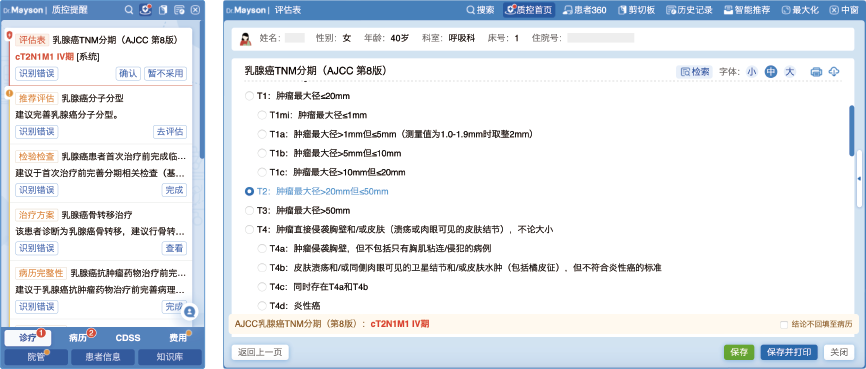The width and height of the screenshot is (866, 369).
Task: Select T2: 肿瘤最大径>20mm但≤50mm radio
Action: pos(249,191)
